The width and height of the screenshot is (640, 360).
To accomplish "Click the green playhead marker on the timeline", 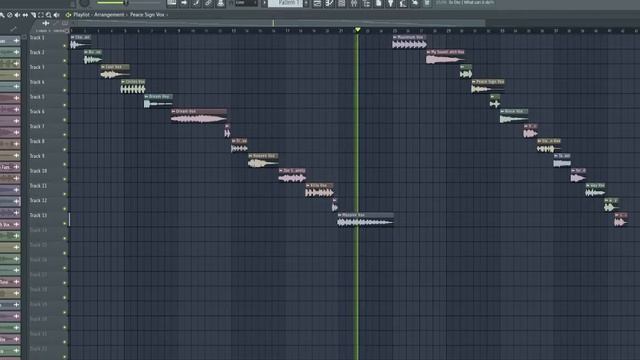I will coord(358,30).
